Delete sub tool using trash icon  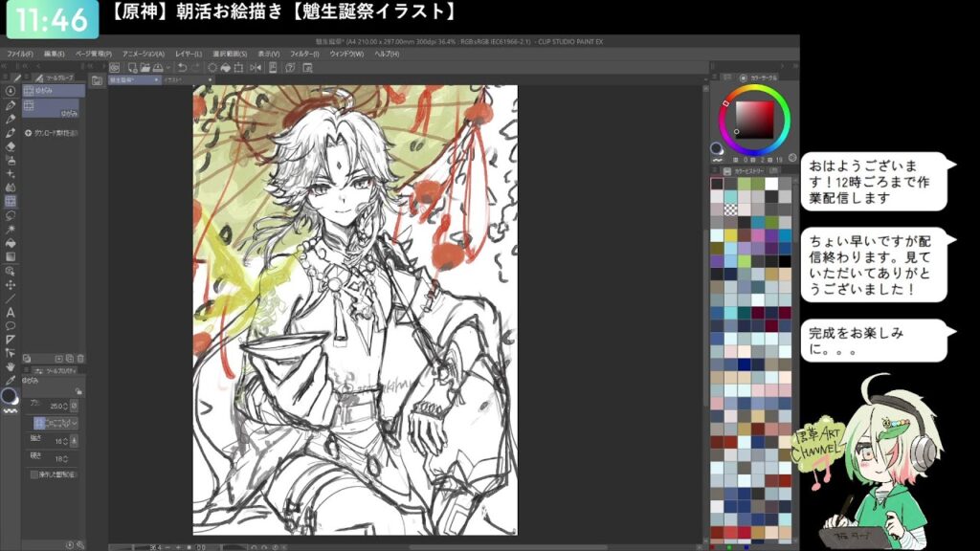[x=80, y=358]
